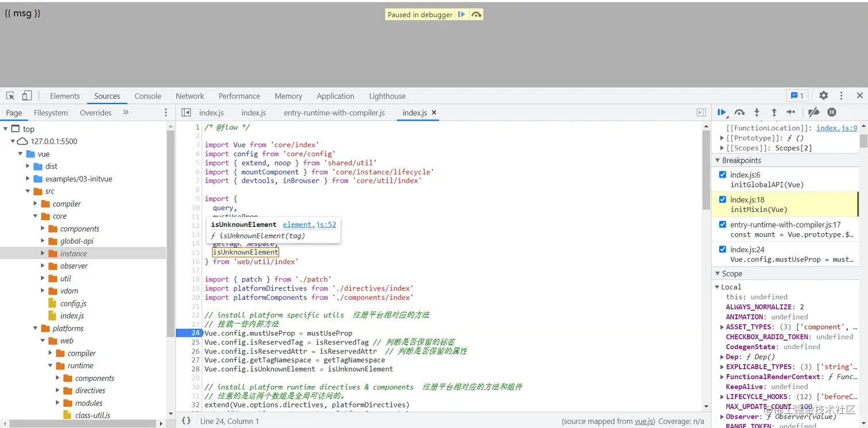This screenshot has height=428, width=868.
Task: Click the code editor vertical scrollbar
Action: point(706,169)
